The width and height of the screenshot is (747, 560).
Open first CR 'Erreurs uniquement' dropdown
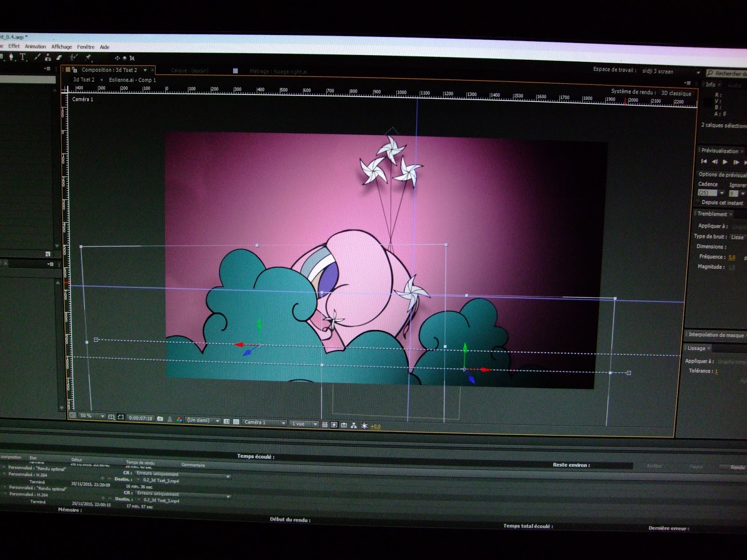[x=183, y=474]
